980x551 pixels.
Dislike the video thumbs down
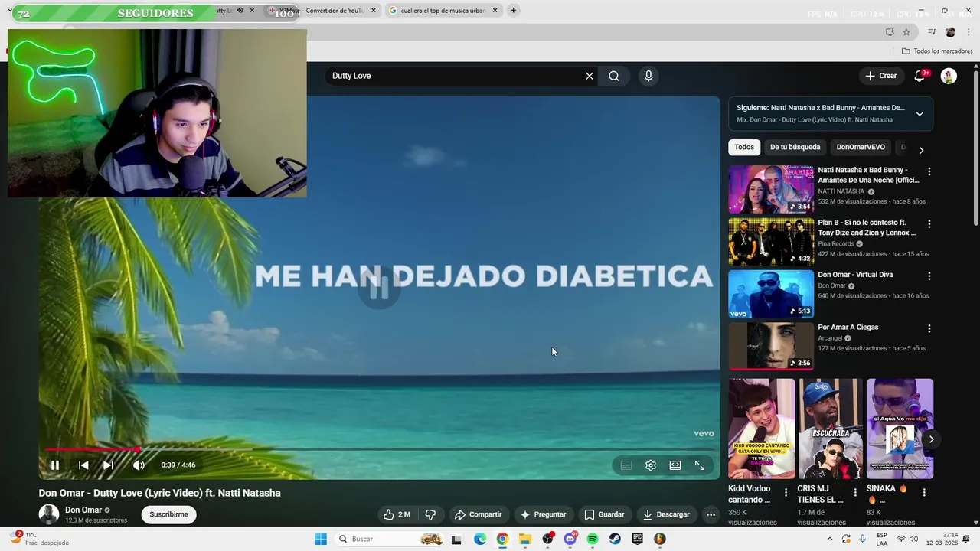(x=430, y=514)
